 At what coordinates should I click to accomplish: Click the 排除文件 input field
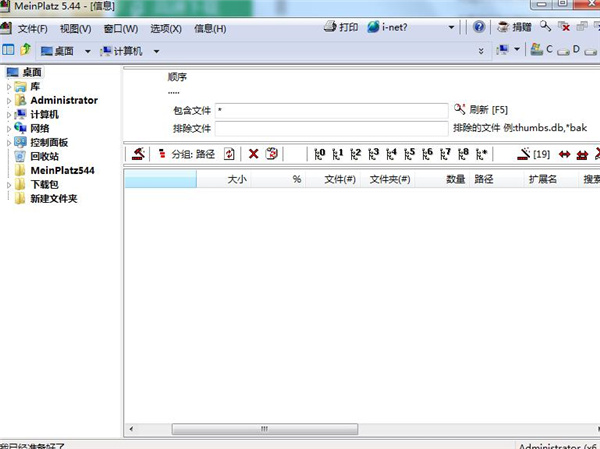[331, 128]
